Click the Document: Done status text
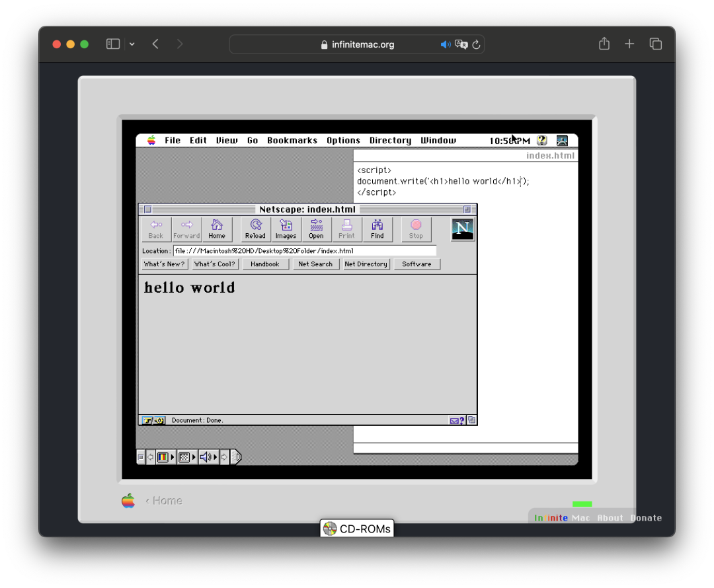 click(x=197, y=421)
